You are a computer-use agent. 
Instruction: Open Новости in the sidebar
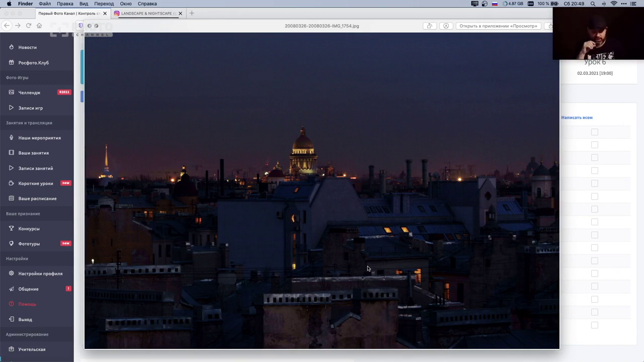point(27,47)
